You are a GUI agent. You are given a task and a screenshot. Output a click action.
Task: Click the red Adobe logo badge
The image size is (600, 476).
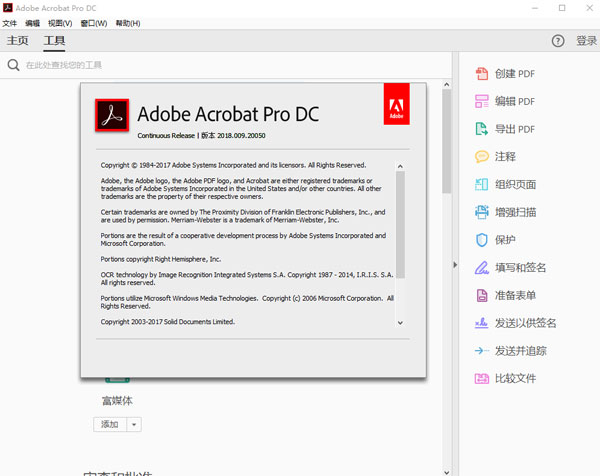pyautogui.click(x=396, y=104)
